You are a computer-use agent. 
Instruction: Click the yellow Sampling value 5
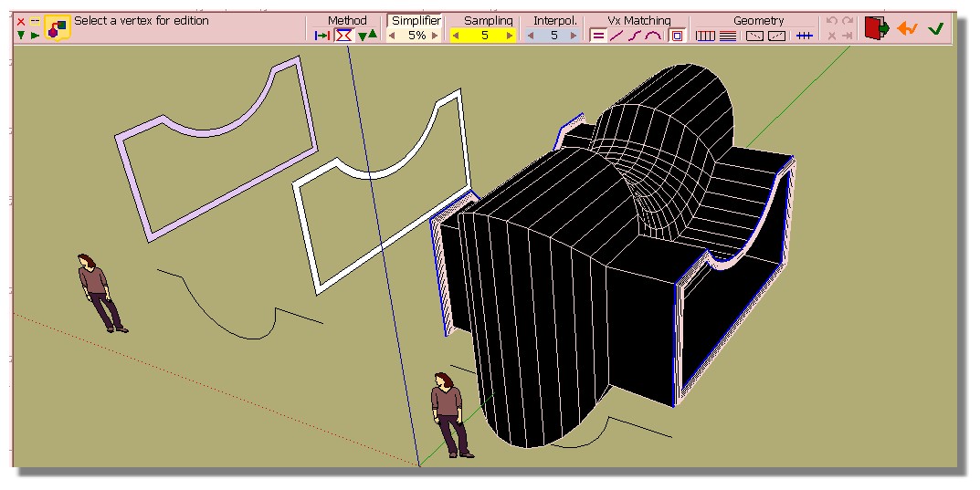pyautogui.click(x=484, y=36)
